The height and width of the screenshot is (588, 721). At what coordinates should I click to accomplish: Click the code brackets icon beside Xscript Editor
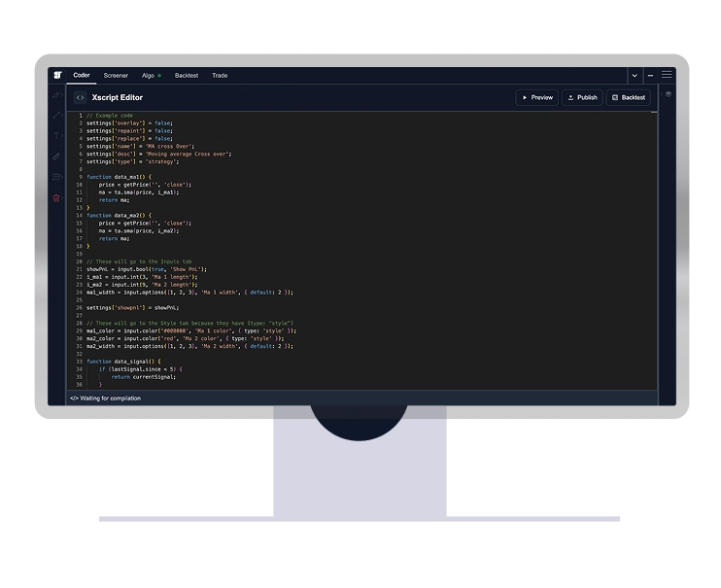tap(80, 97)
